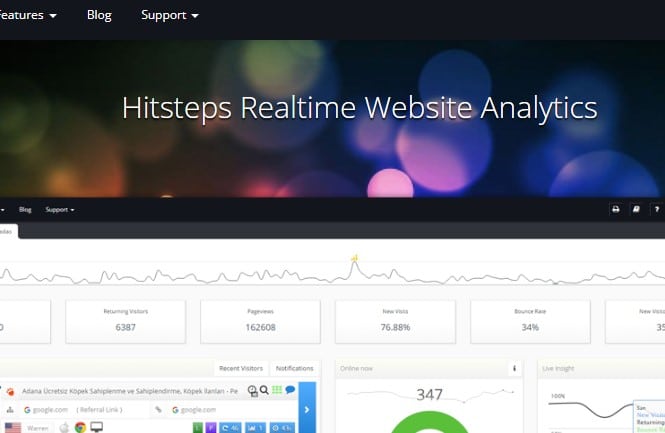Select the white site tab below the navigation
This screenshot has height=433, width=665.
pyautogui.click(x=8, y=232)
